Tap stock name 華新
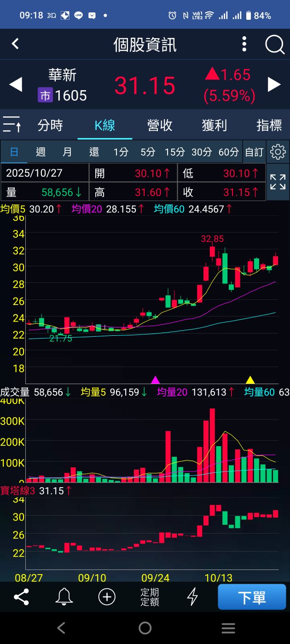 tap(62, 75)
